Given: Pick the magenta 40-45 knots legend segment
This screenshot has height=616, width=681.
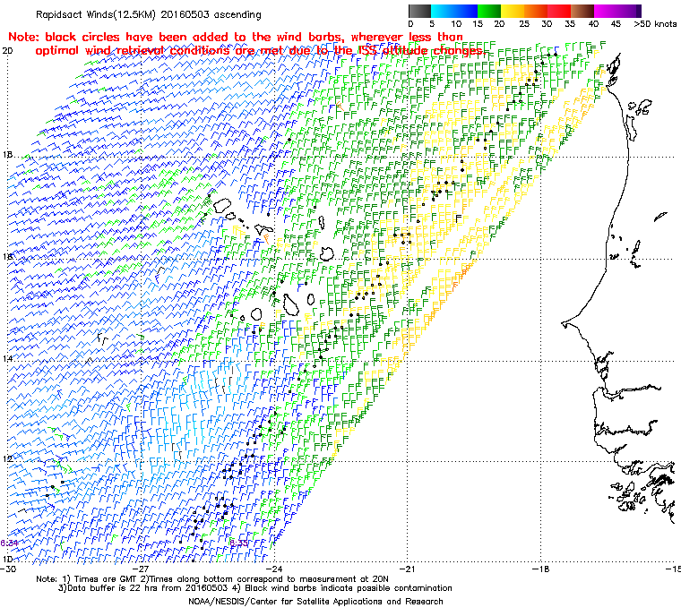Looking at the screenshot, I should tap(606, 11).
